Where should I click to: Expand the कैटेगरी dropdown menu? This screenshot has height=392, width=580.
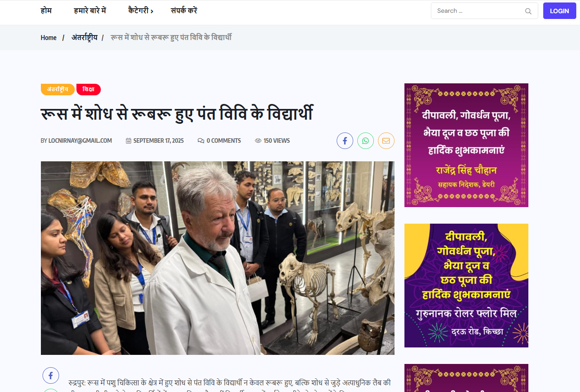click(140, 11)
